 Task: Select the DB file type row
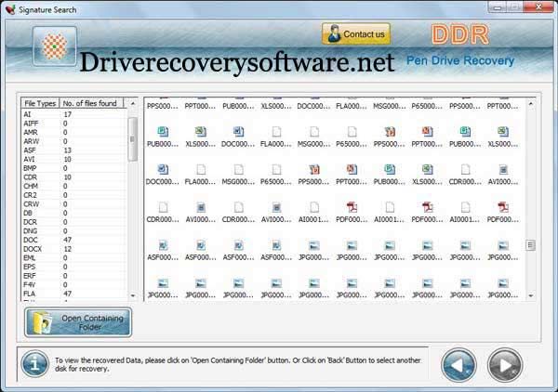pyautogui.click(x=73, y=213)
